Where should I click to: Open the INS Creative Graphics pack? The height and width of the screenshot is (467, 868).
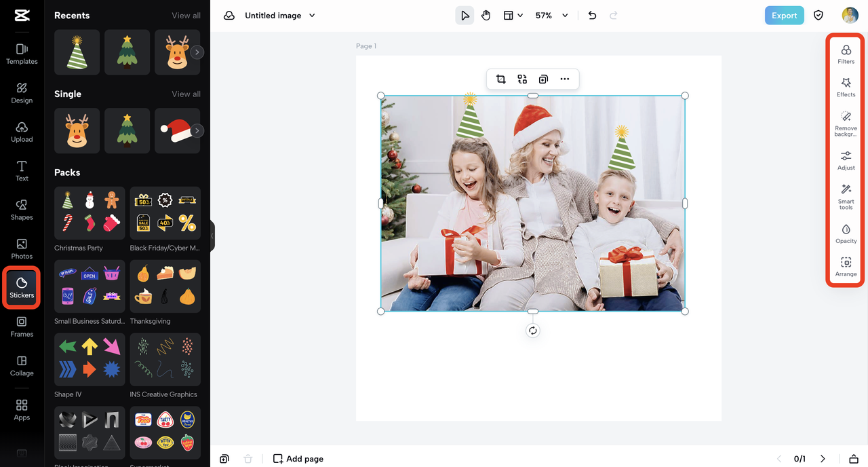[x=165, y=359]
